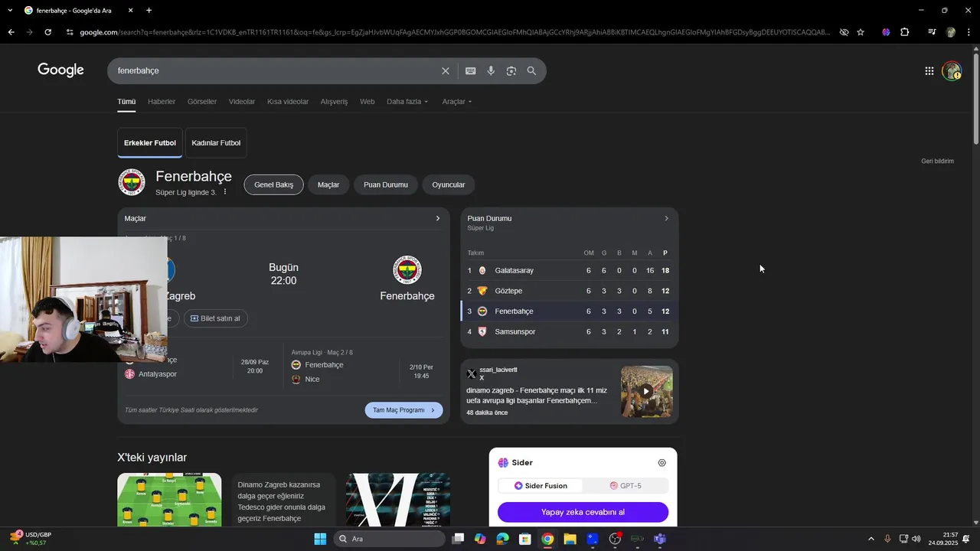
Task: Expand Puan Durumu card with the arrow
Action: 666,218
